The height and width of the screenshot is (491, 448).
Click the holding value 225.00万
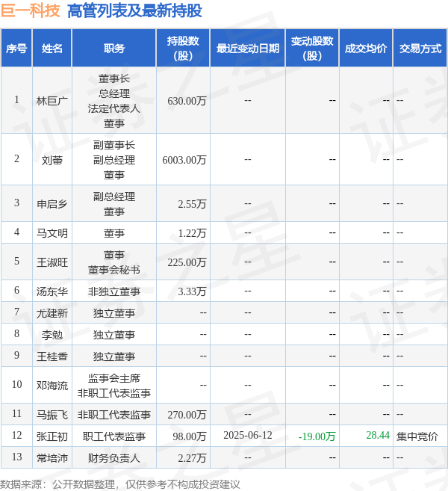[x=187, y=262]
